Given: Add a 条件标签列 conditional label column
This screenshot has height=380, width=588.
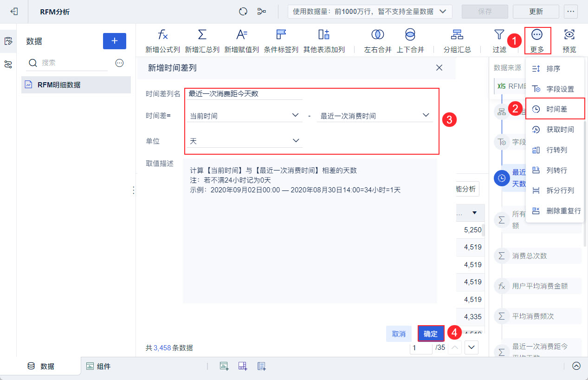Looking at the screenshot, I should coord(281,41).
